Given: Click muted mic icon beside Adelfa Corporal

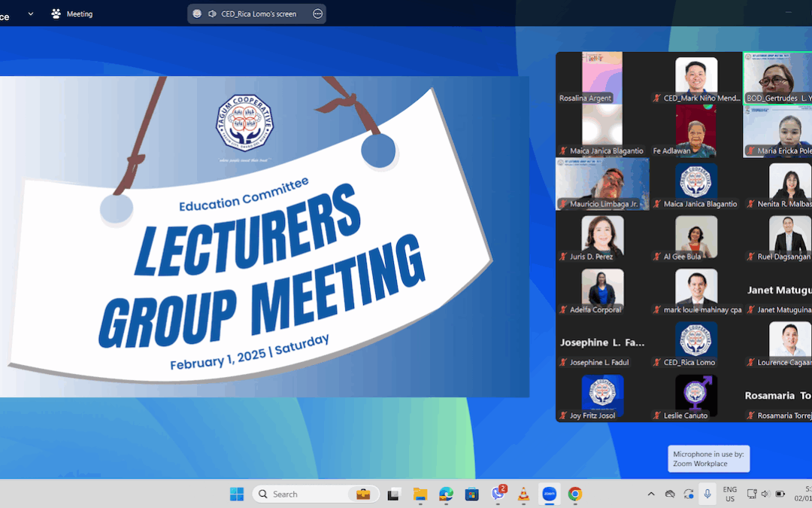Looking at the screenshot, I should (563, 309).
